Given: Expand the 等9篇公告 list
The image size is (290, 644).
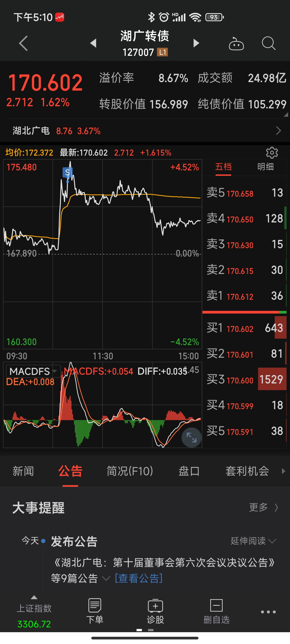Looking at the screenshot, I should (x=106, y=578).
